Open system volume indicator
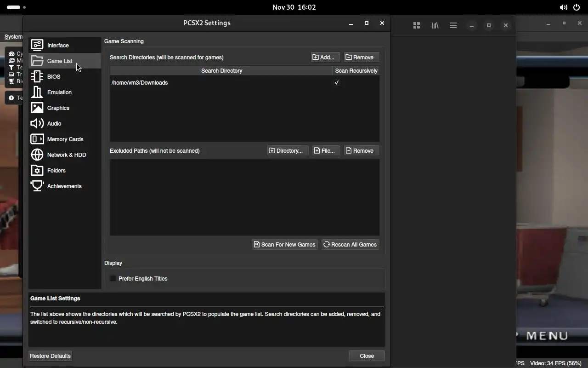This screenshot has width=588, height=368. click(564, 7)
